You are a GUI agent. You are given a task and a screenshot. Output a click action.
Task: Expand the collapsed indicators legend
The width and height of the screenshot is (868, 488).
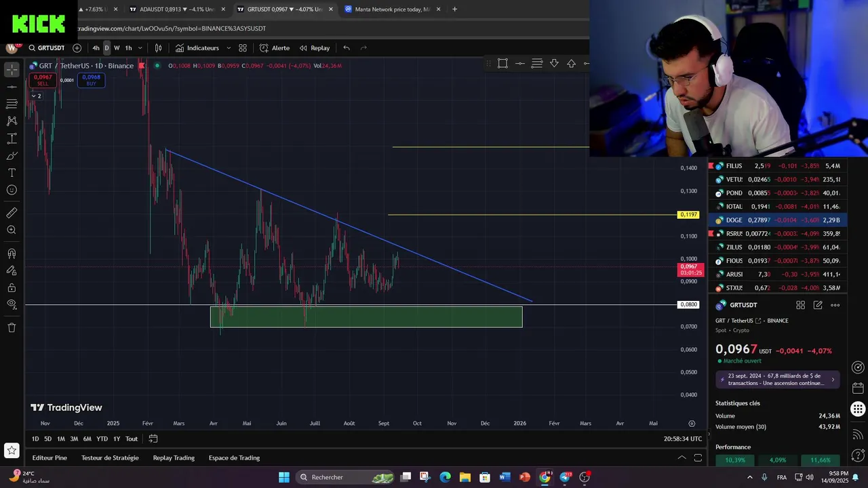tap(36, 96)
